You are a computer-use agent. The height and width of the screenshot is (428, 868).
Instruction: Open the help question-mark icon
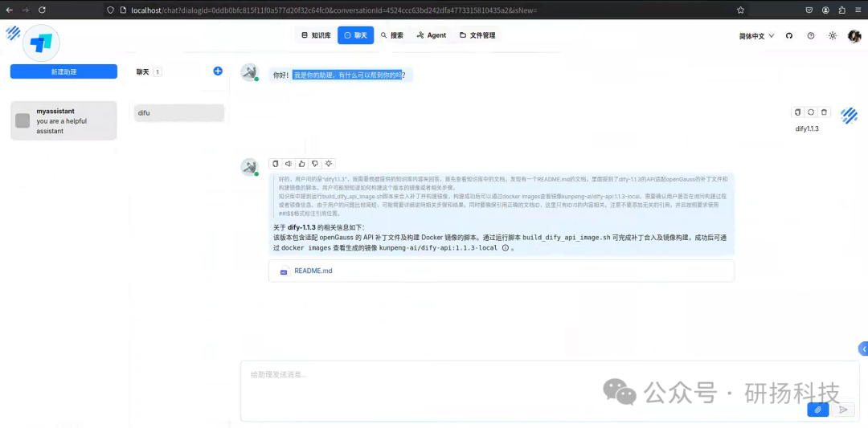(811, 35)
